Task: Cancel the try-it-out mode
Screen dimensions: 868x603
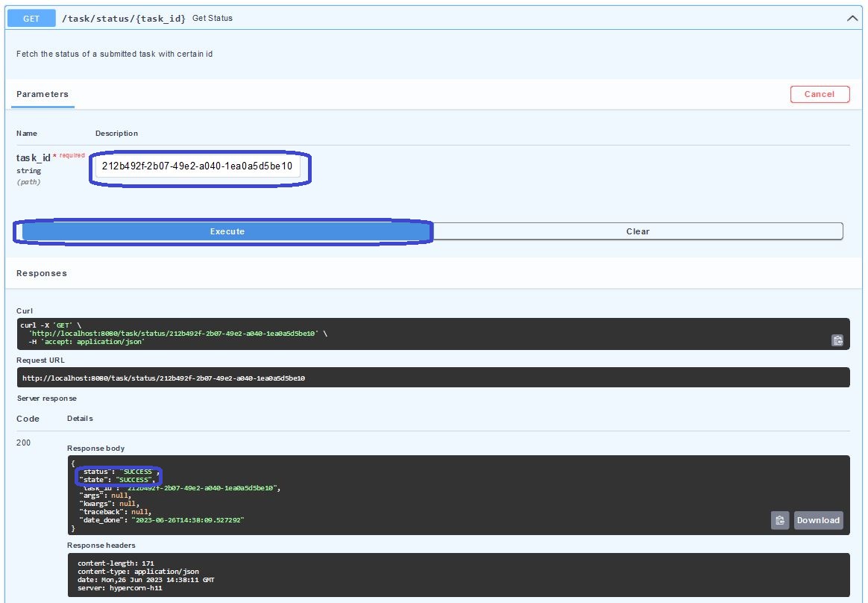Action: (820, 94)
